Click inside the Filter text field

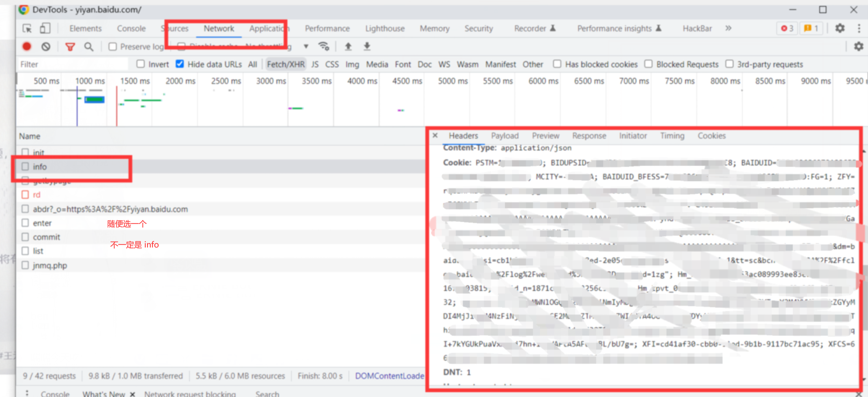72,64
